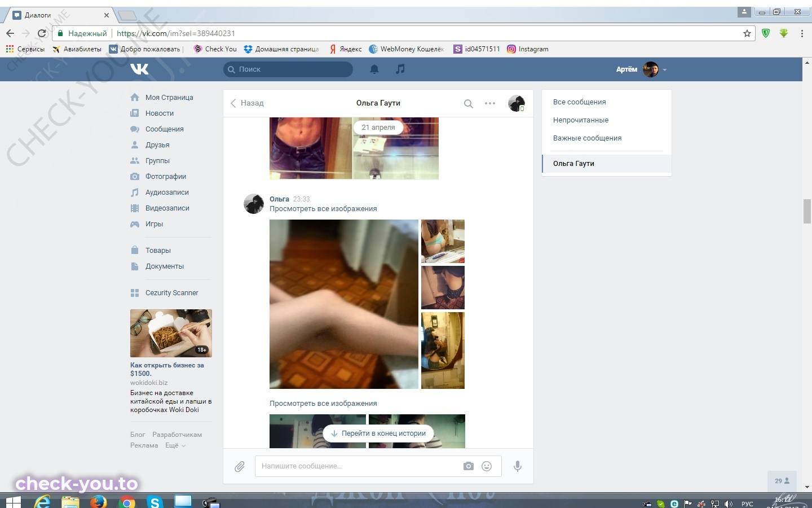
Task: Open the three-dots conversation actions menu
Action: point(490,103)
